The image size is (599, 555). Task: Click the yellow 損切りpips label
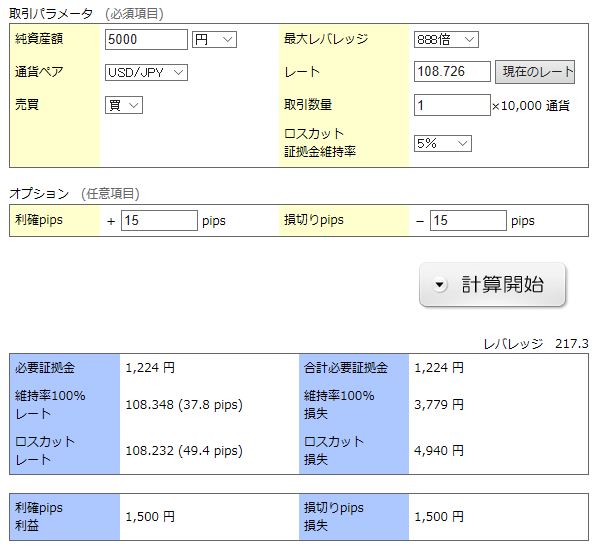(x=314, y=220)
